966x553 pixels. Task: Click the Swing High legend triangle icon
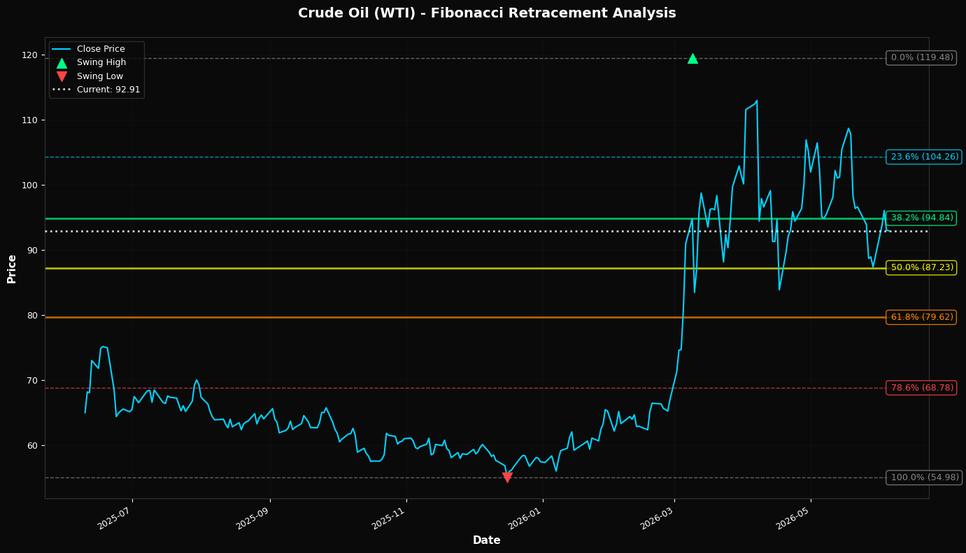62,63
